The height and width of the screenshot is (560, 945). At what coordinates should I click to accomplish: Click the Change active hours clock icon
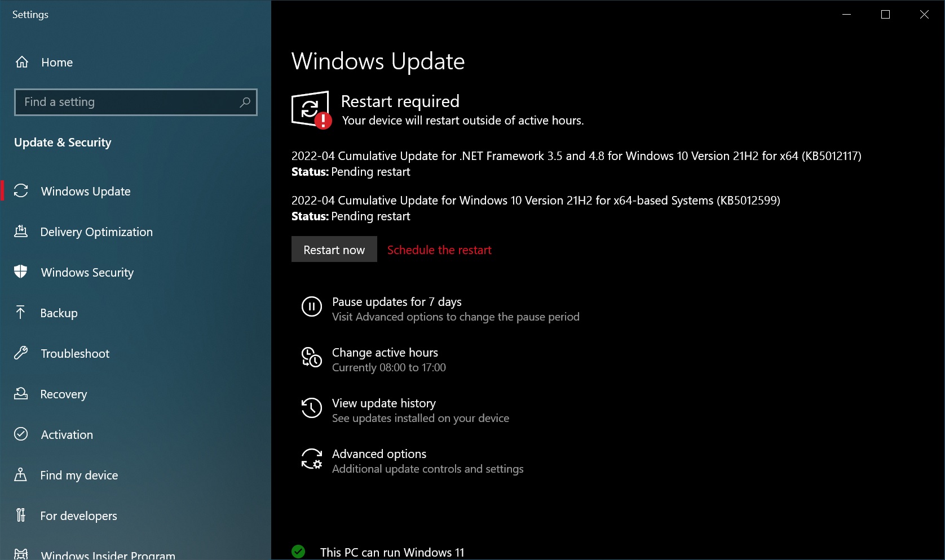click(x=311, y=358)
